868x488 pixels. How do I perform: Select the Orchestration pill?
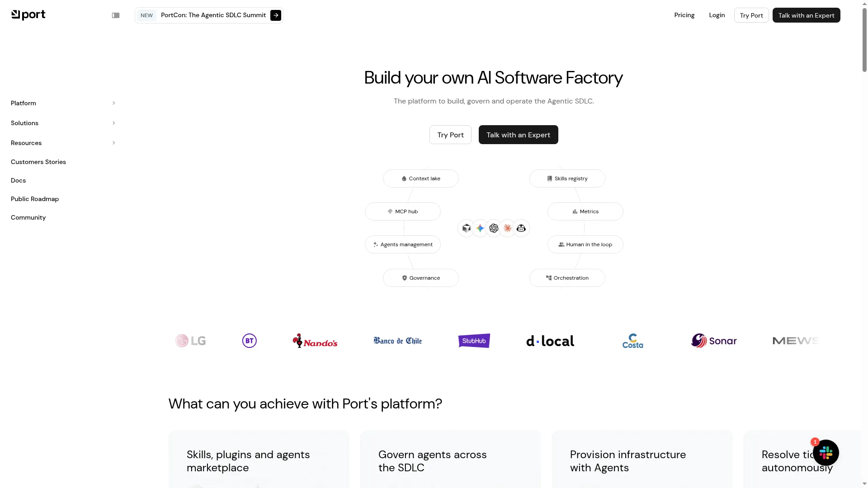(567, 278)
